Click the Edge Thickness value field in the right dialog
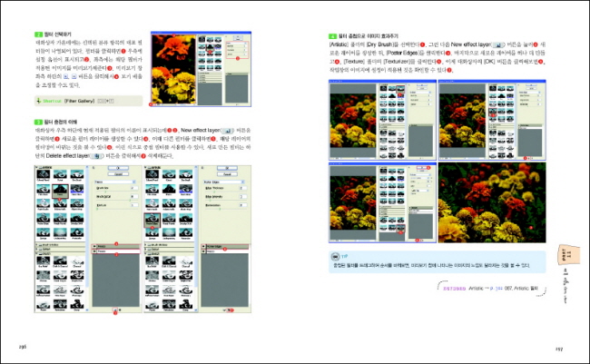This screenshot has width=590, height=364. [242, 188]
